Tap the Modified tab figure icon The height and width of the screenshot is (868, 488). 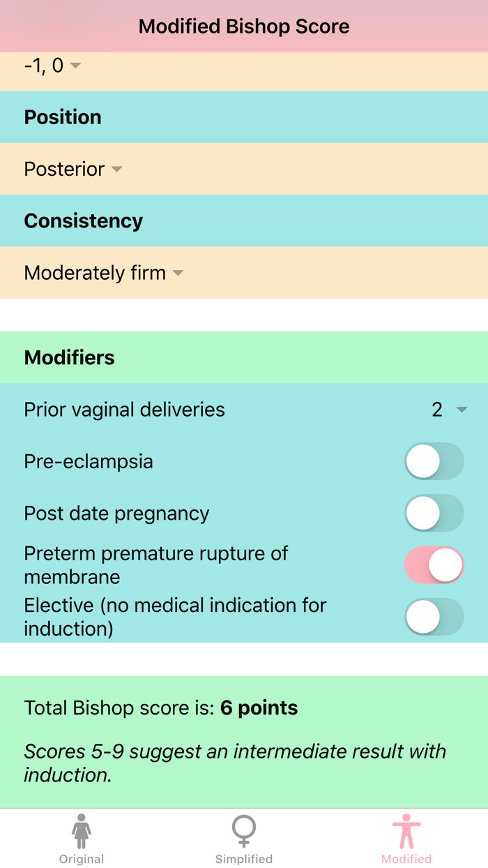click(406, 830)
